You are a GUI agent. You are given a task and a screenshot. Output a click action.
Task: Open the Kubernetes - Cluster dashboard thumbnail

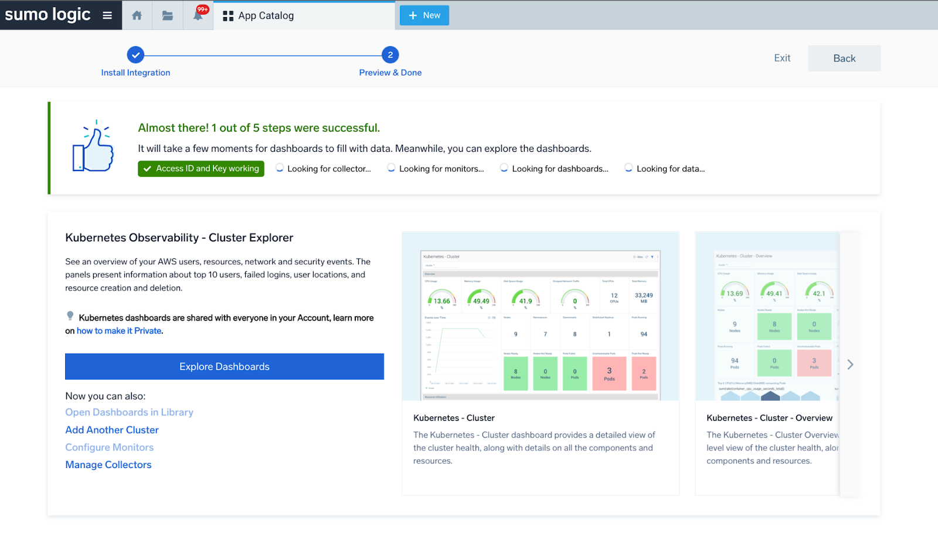(x=541, y=316)
